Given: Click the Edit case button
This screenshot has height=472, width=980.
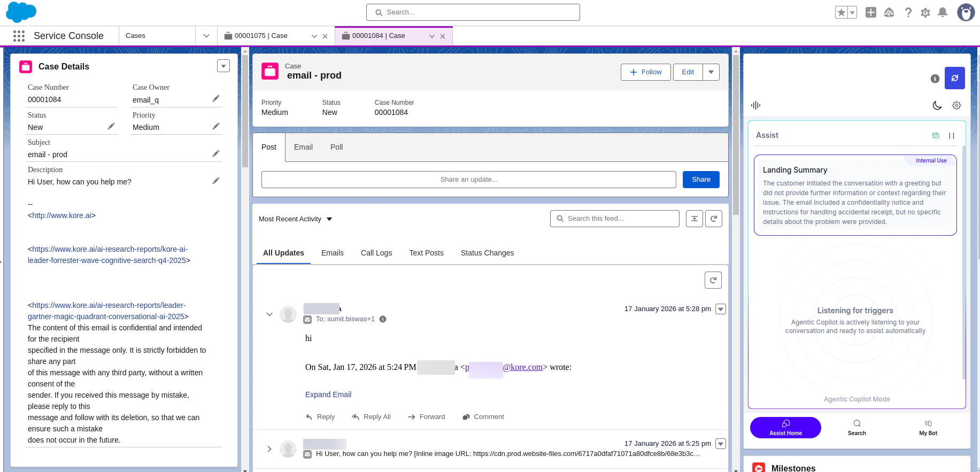Looking at the screenshot, I should 688,72.
